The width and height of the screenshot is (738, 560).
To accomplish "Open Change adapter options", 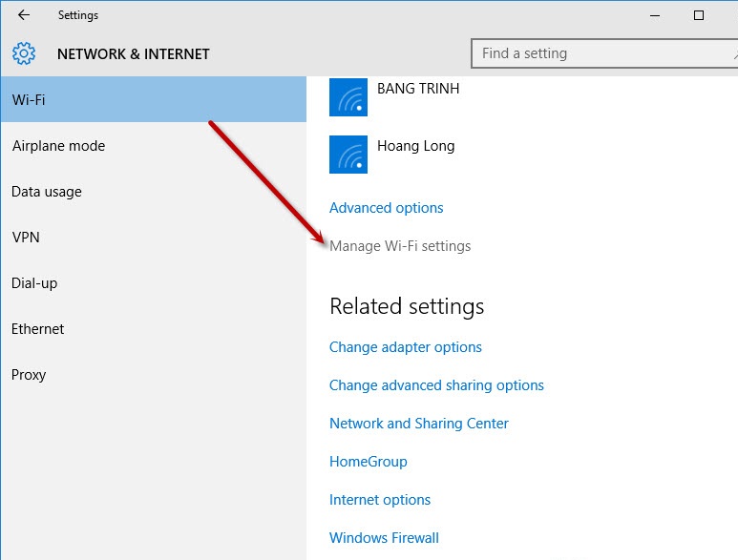I will [405, 347].
